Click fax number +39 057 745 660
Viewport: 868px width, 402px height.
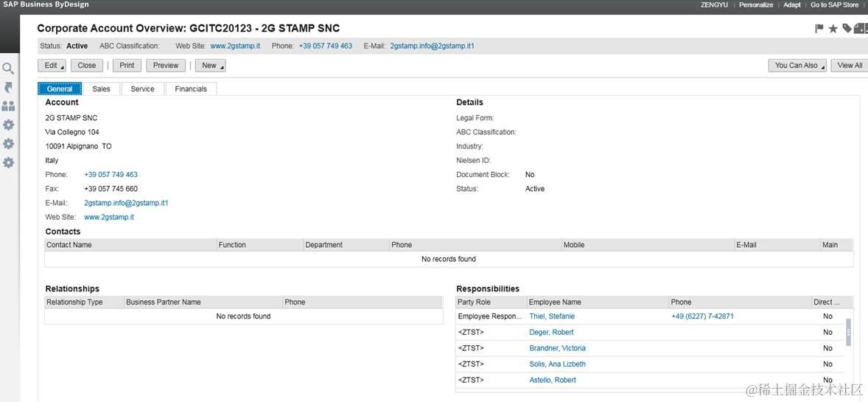[111, 189]
